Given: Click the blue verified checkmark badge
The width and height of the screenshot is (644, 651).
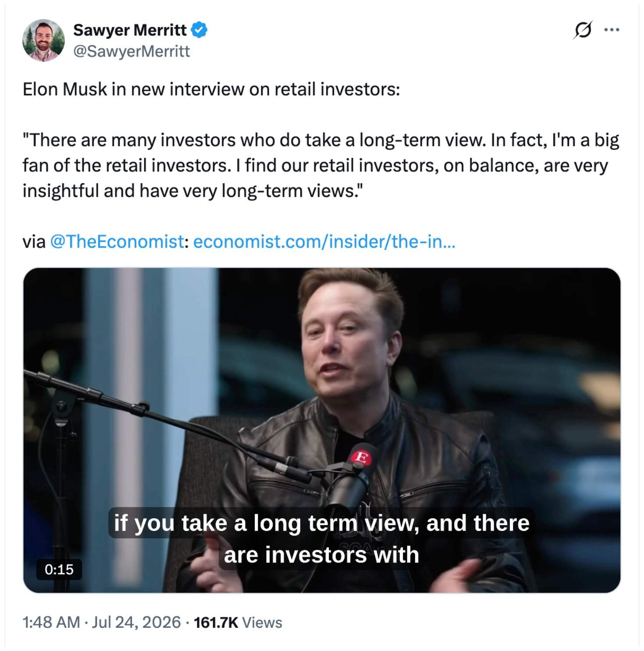Looking at the screenshot, I should click(x=199, y=30).
